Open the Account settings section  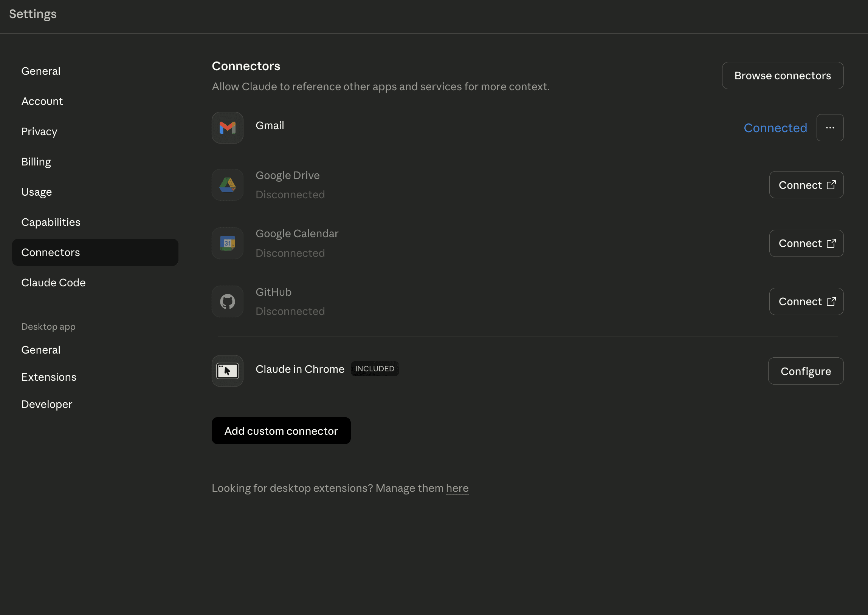coord(42,101)
